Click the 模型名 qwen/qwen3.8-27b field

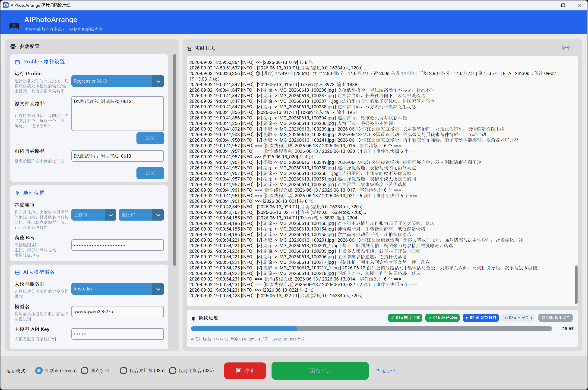coord(117,312)
